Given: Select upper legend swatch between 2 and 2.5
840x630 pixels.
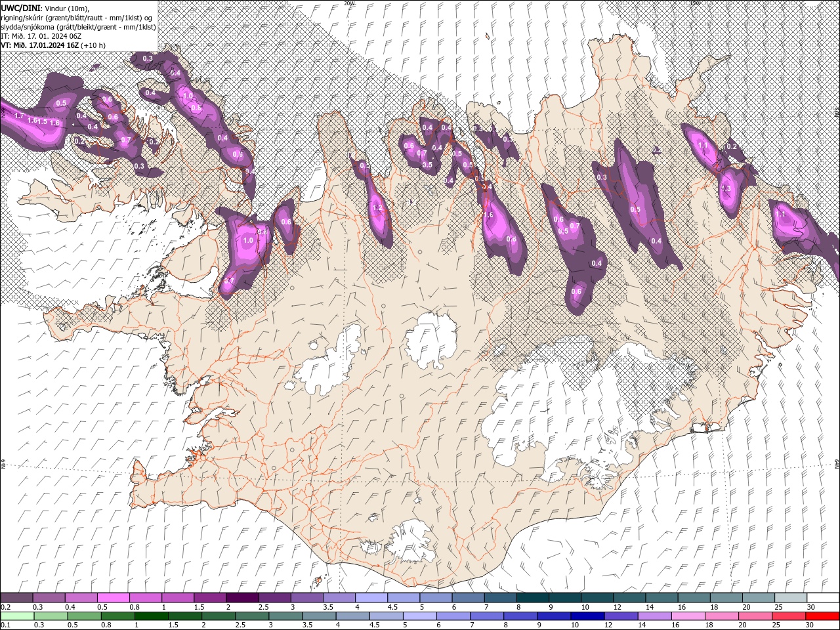Looking at the screenshot, I should coord(242,598).
